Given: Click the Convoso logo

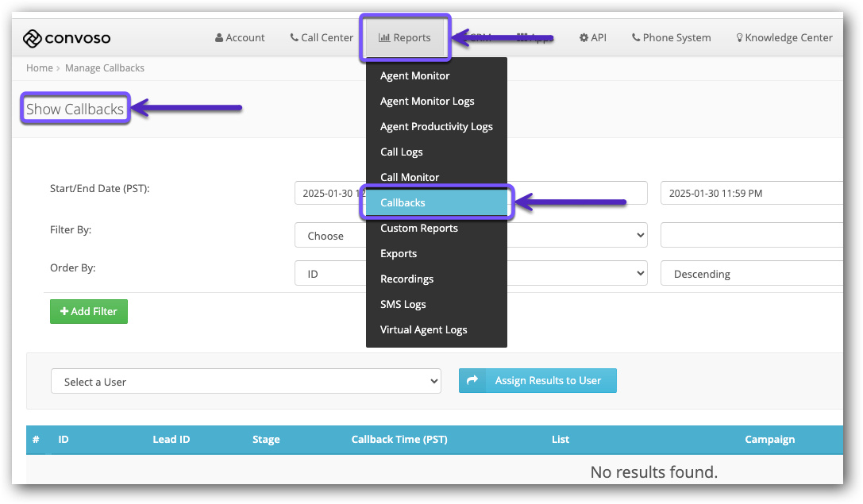Looking at the screenshot, I should [67, 38].
